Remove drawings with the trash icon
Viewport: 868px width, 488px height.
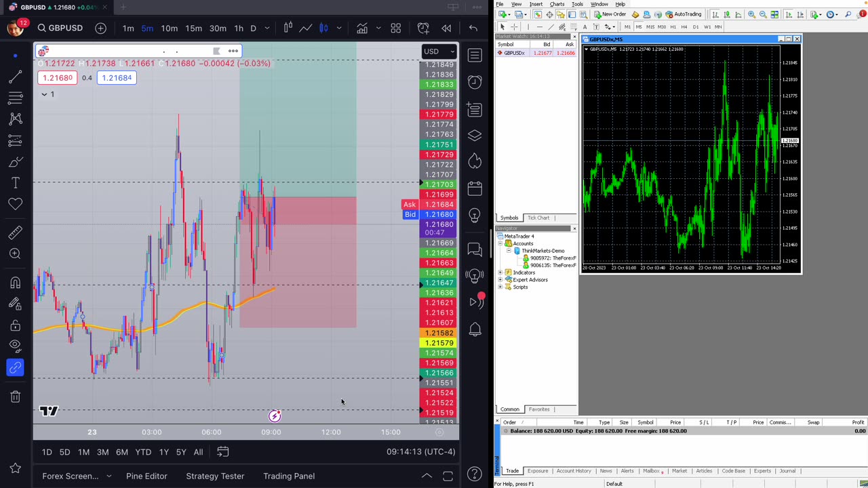click(x=15, y=396)
